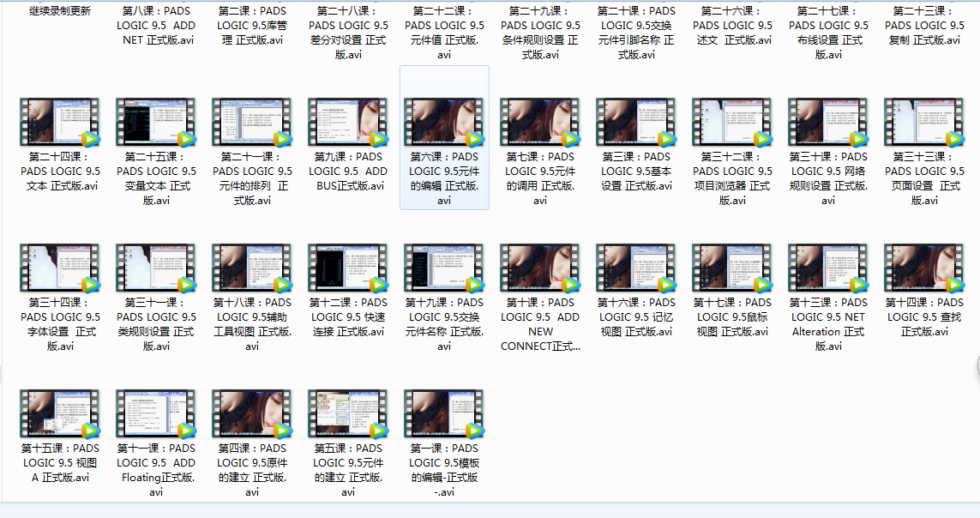Viewport: 980px width, 518px height.
Task: Select the 第二十四课 文本 video thumbnail
Action: click(59, 122)
